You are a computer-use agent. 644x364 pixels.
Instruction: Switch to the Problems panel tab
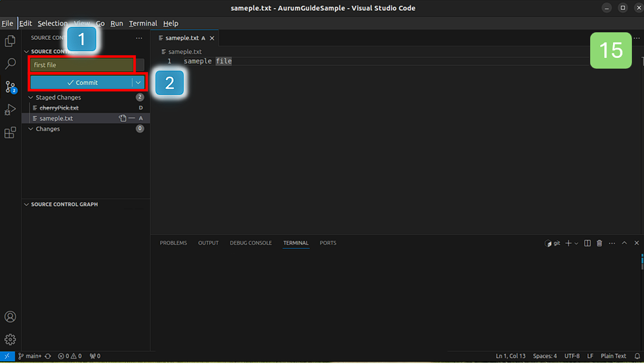coord(174,243)
